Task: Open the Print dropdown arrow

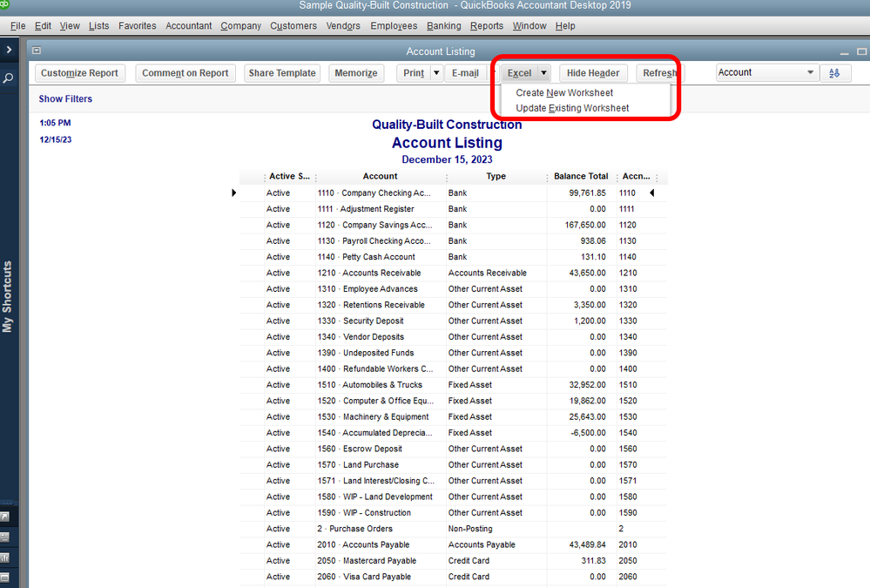Action: point(436,72)
